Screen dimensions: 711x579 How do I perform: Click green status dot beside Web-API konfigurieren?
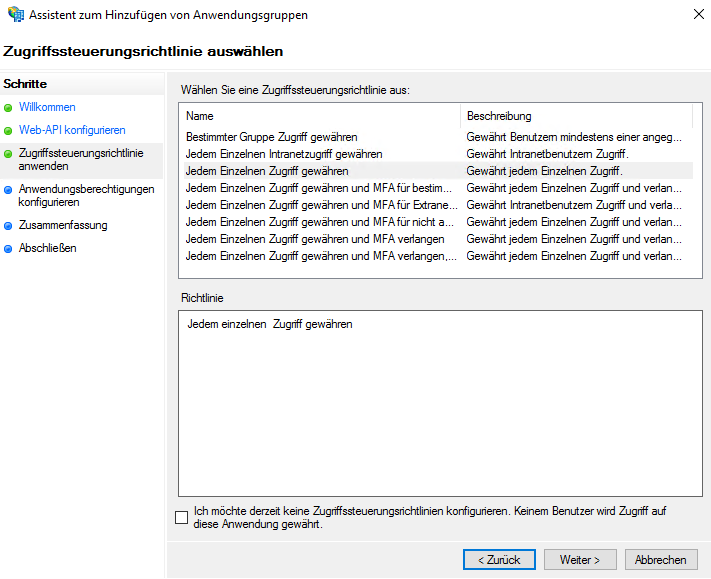9,130
